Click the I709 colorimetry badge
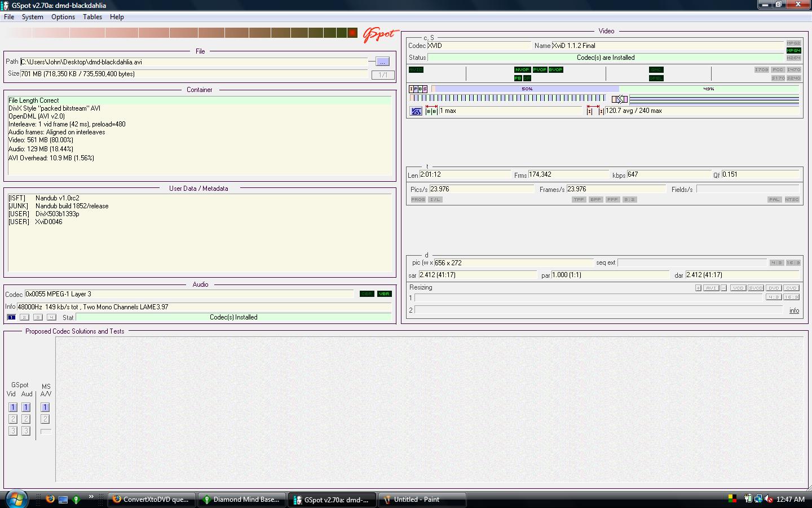This screenshot has width=812, height=508. tap(761, 69)
